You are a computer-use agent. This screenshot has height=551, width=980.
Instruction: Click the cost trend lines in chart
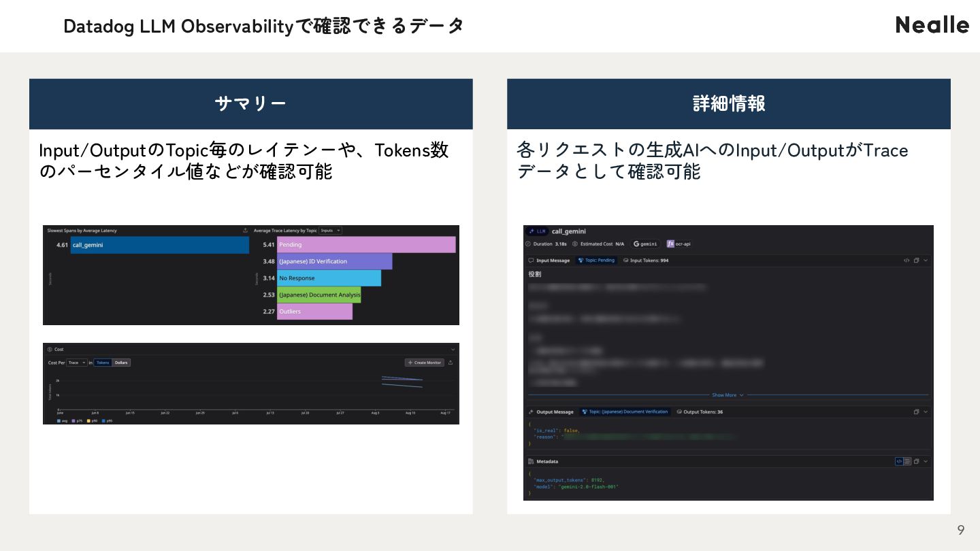[402, 381]
